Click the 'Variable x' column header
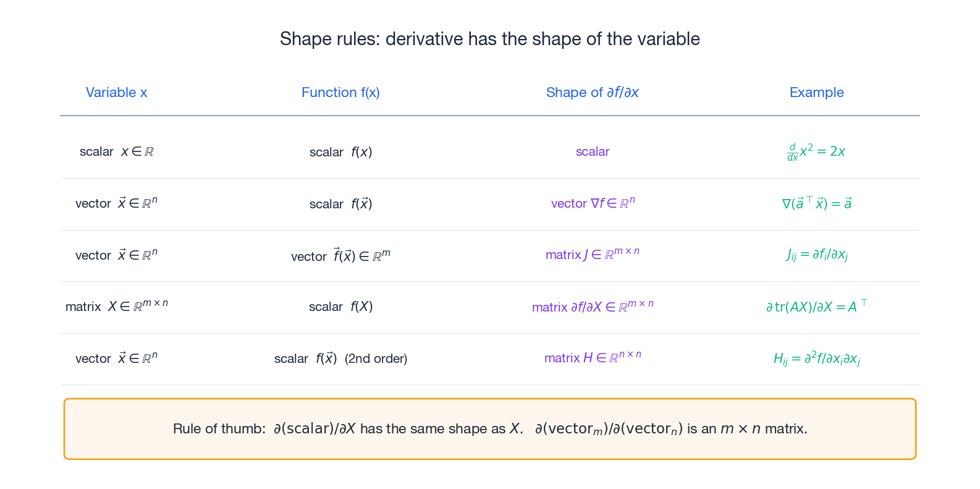Viewport: 980px width, 489px height. 116,93
